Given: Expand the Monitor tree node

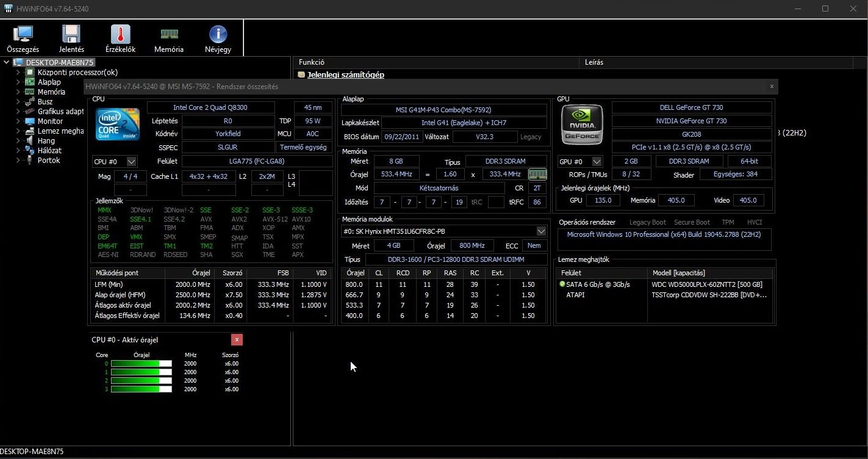Looking at the screenshot, I should (18, 121).
